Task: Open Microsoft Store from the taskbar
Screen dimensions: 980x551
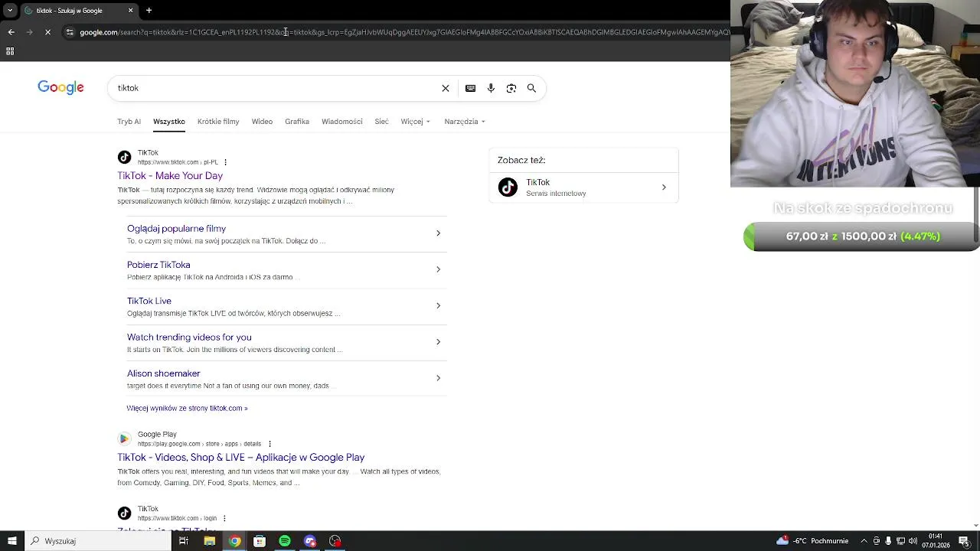Action: pos(260,541)
